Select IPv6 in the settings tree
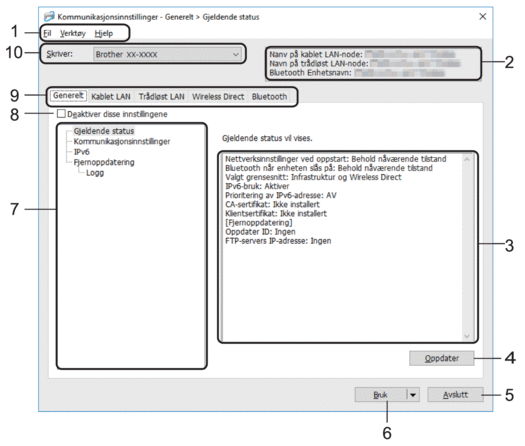This screenshot has width=525, height=446. pos(81,152)
